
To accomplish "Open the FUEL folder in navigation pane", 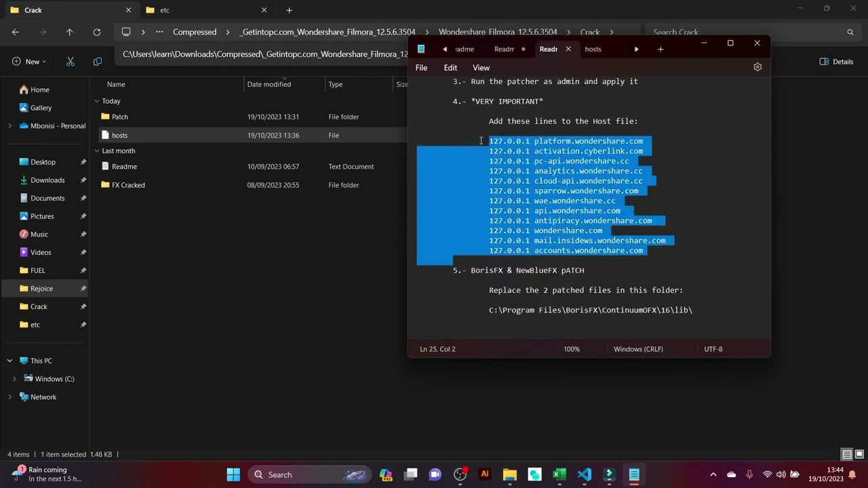I will pyautogui.click(x=38, y=270).
